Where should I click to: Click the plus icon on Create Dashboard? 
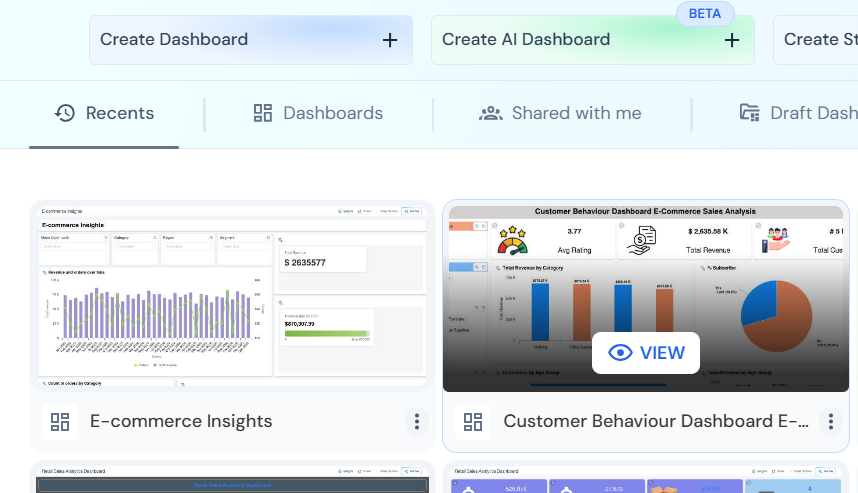(x=390, y=40)
